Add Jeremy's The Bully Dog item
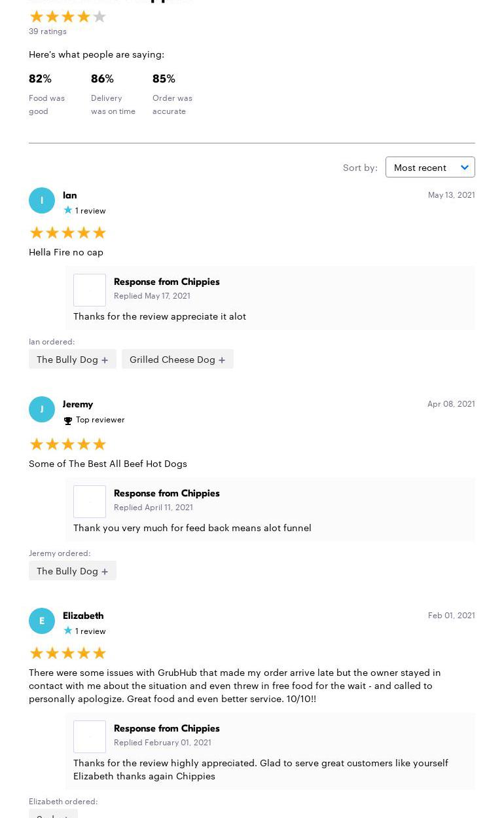Image resolution: width=504 pixels, height=818 pixels. (x=73, y=570)
